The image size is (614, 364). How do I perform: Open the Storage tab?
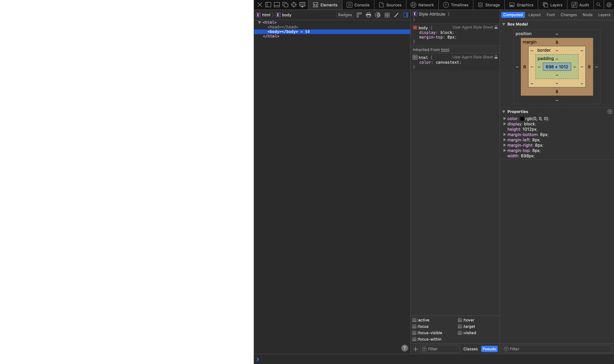pos(489,5)
